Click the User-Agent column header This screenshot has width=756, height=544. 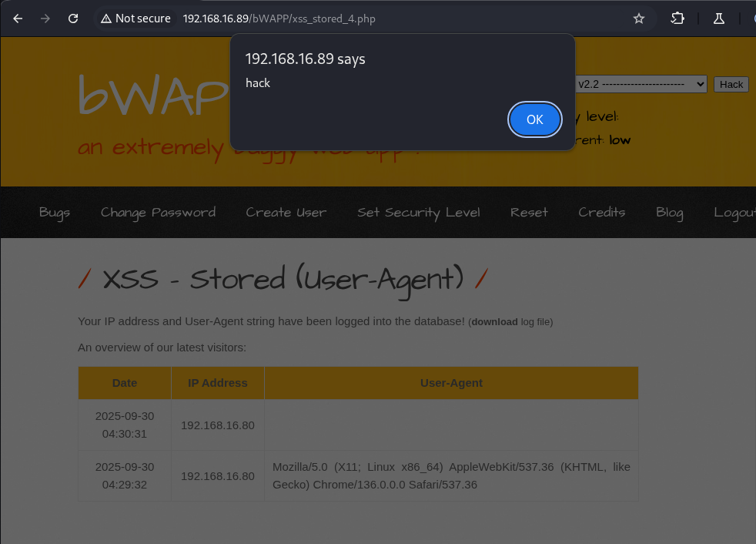451,383
